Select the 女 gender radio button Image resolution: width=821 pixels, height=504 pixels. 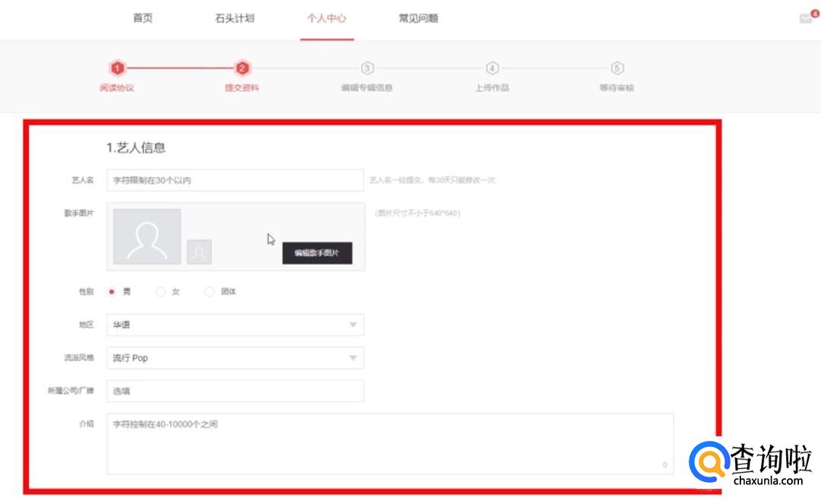coord(160,291)
